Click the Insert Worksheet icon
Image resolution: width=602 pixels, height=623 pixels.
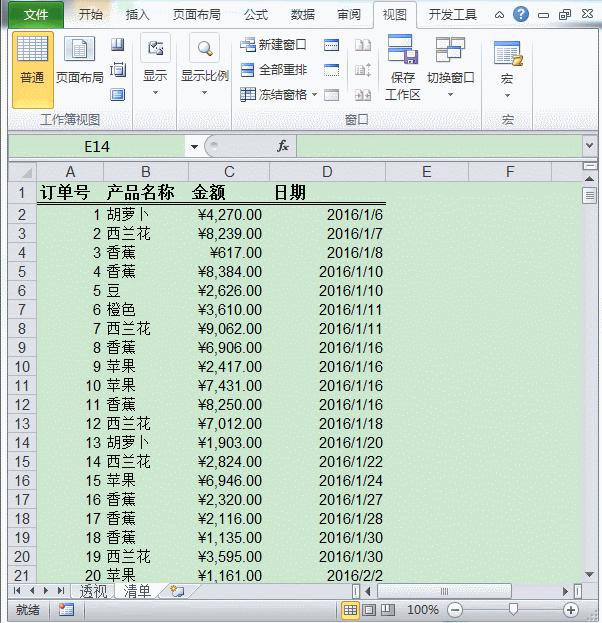click(x=177, y=591)
